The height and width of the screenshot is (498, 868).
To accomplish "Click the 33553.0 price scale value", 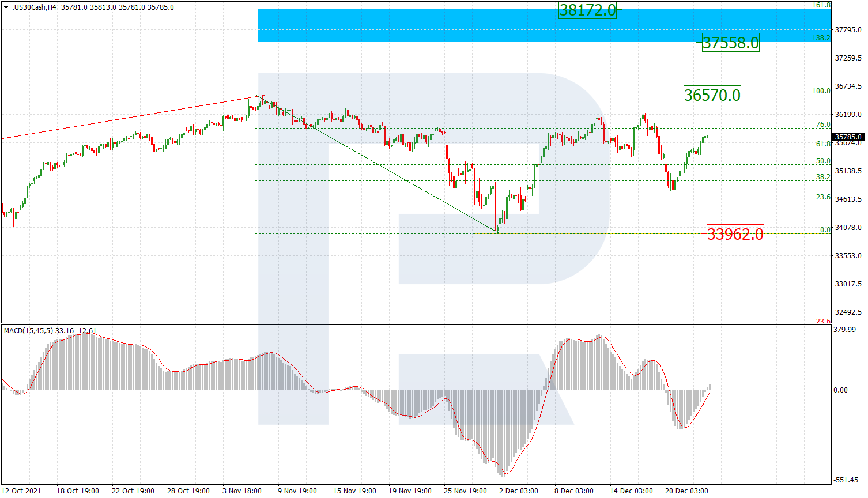I will [x=848, y=256].
